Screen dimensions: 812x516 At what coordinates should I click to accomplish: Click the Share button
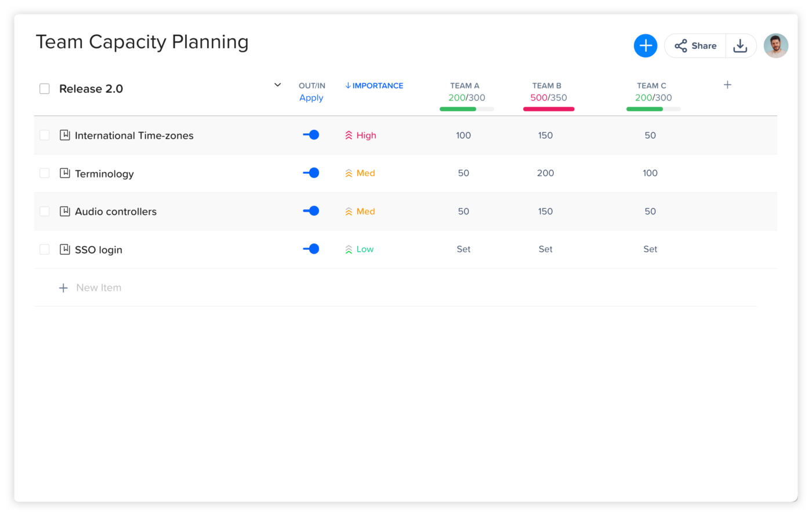(695, 46)
